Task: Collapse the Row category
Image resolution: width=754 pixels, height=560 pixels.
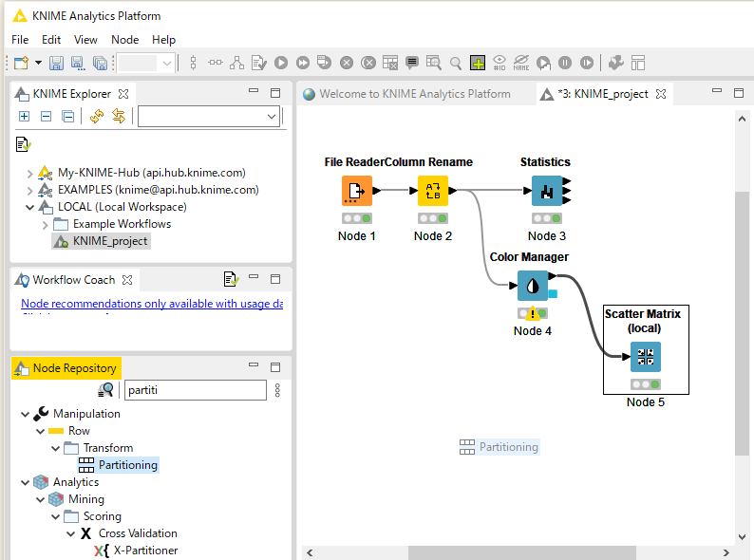Action: (x=41, y=431)
